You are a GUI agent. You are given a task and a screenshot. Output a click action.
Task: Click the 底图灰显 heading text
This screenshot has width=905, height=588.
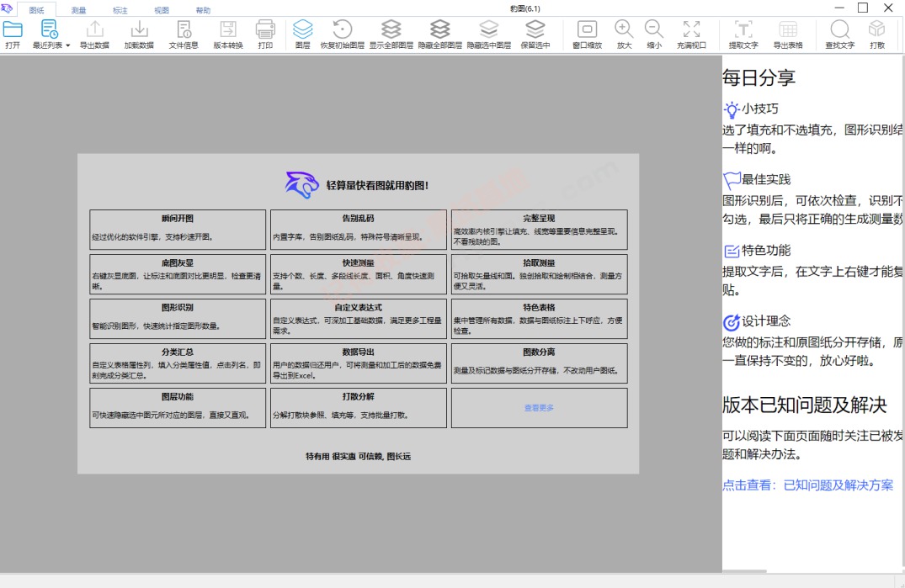[178, 262]
